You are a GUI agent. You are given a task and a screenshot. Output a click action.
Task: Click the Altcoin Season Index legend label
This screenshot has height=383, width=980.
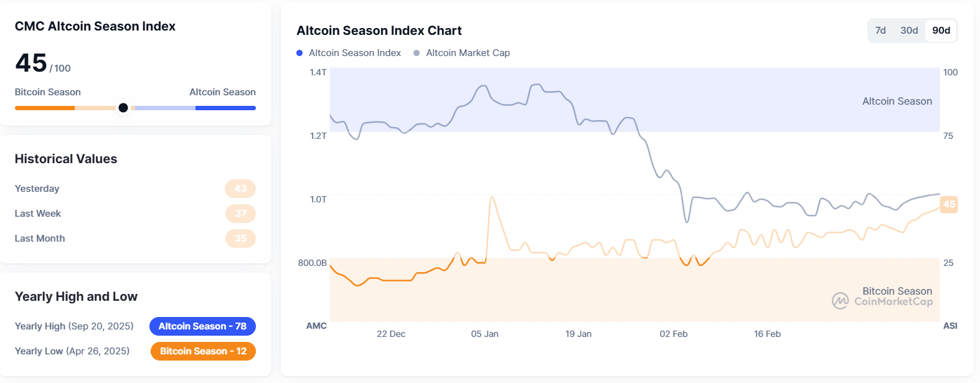(355, 53)
